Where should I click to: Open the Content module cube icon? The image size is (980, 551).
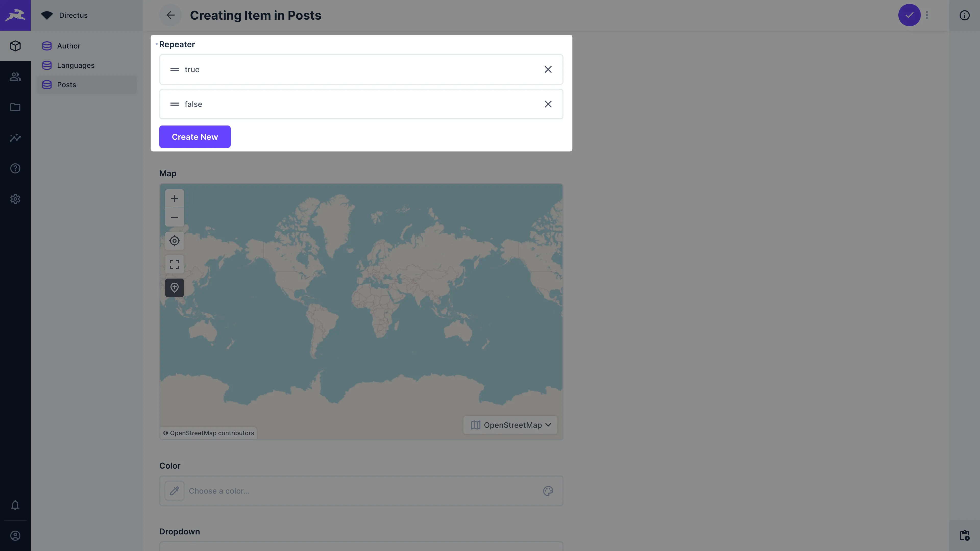[15, 46]
